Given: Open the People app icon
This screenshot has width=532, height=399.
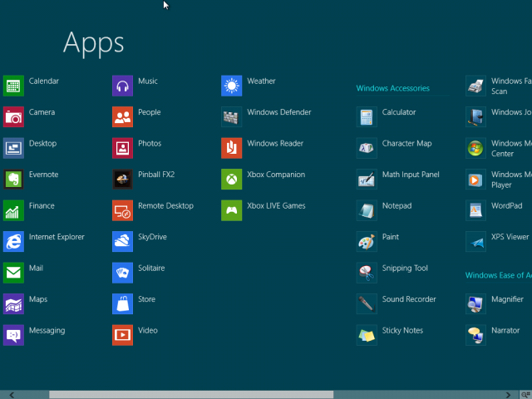Looking at the screenshot, I should pos(122,117).
